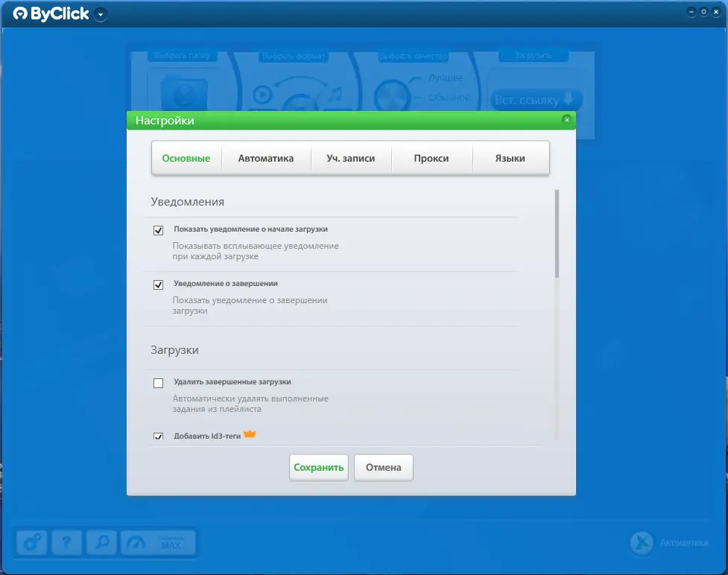The image size is (728, 575).
Task: Enable Удалить завершенные загрузки checkbox
Action: (x=158, y=383)
